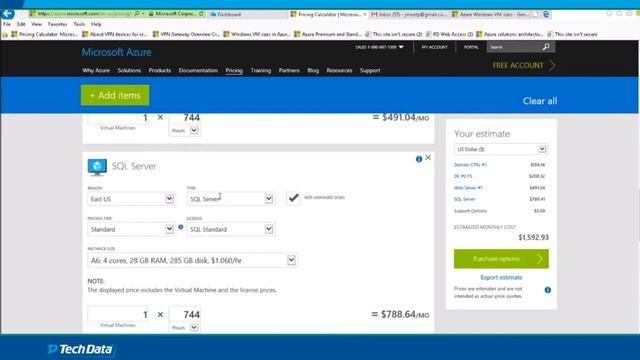Open the File menu
Screen dimensions: 640x360
click(x=7, y=24)
